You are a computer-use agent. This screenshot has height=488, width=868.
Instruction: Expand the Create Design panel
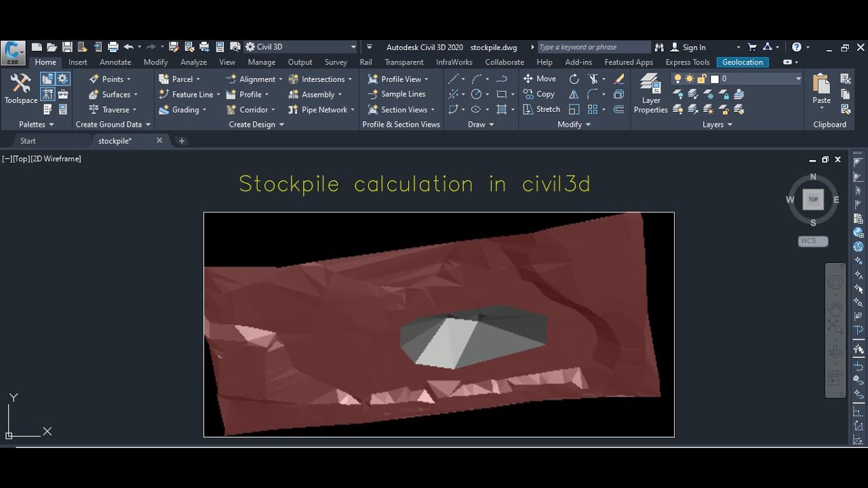(x=256, y=124)
